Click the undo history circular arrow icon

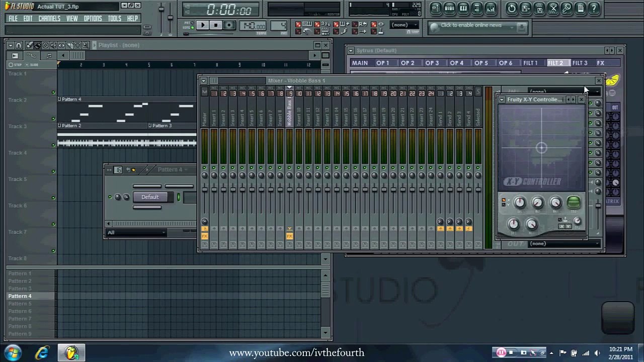click(512, 9)
